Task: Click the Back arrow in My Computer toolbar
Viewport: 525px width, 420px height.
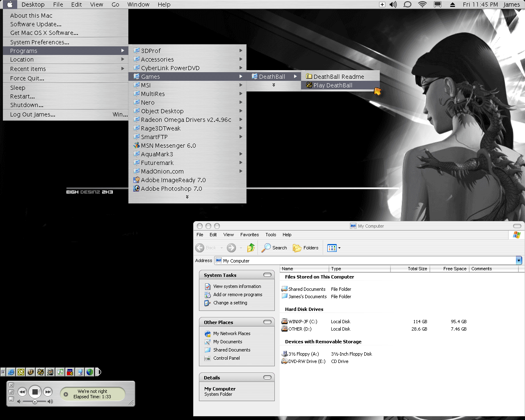Action: pos(200,248)
